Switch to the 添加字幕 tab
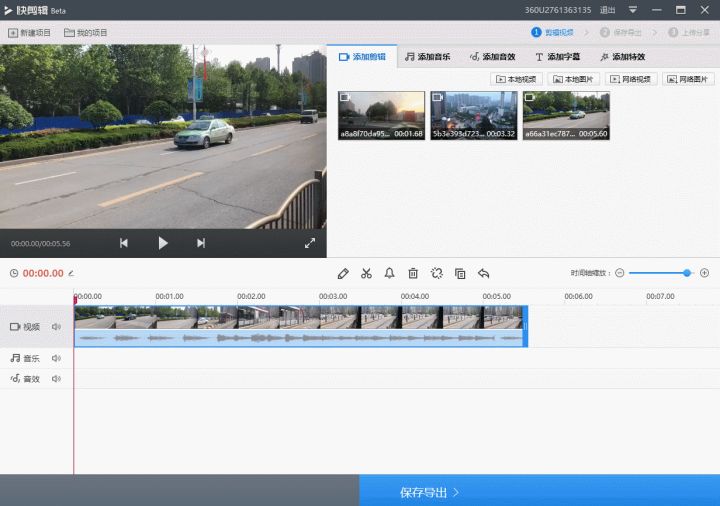 click(x=557, y=57)
